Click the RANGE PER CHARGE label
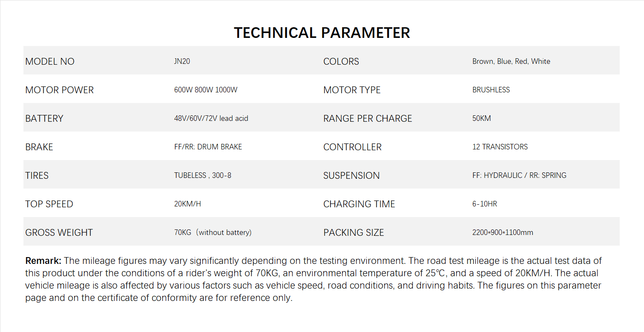The width and height of the screenshot is (644, 332). tap(368, 118)
